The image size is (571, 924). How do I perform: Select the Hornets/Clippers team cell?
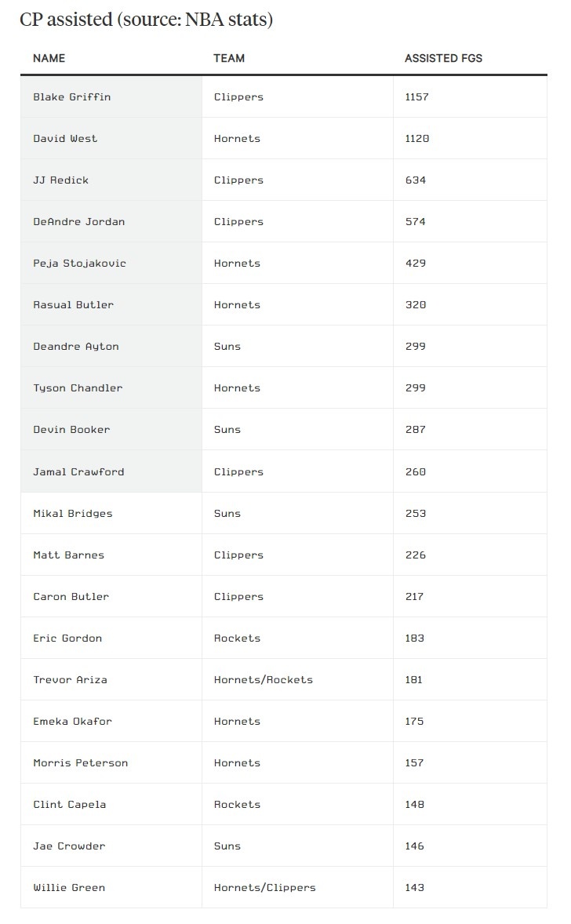297,887
